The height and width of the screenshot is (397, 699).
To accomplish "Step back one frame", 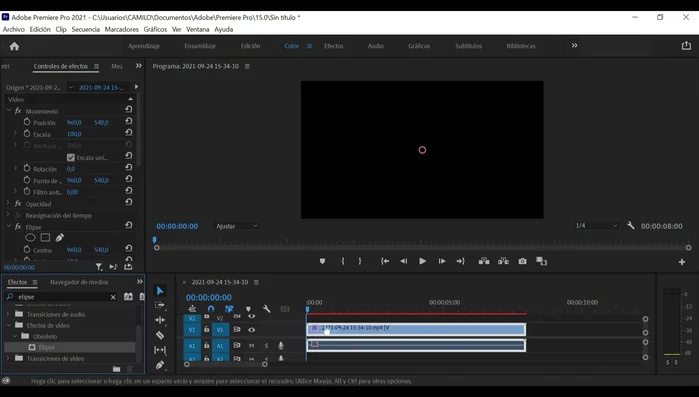I will click(x=403, y=261).
